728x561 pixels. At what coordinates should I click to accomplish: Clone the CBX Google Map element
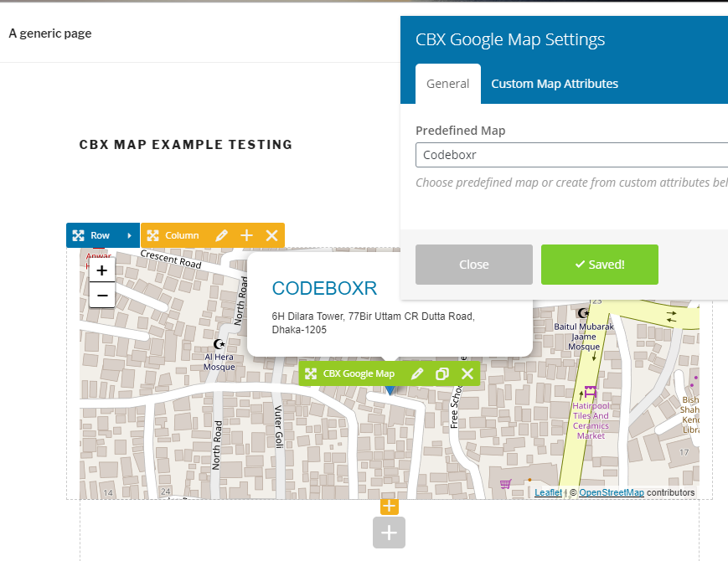(x=442, y=373)
